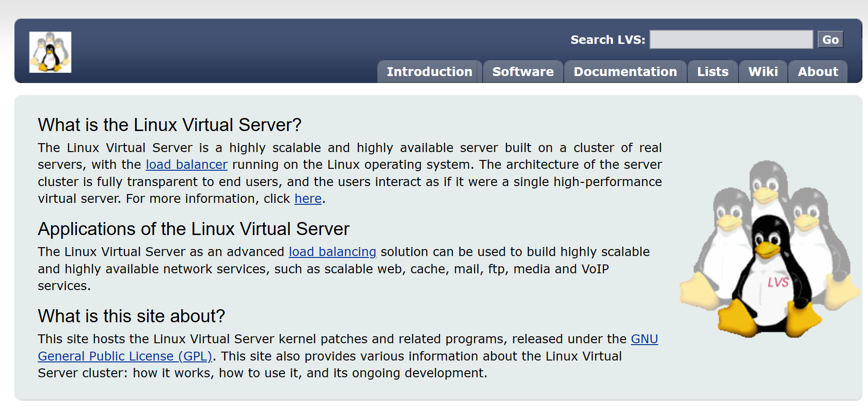Follow the "load balancer" link
Image resolution: width=868 pixels, height=409 pixels.
coord(186,165)
